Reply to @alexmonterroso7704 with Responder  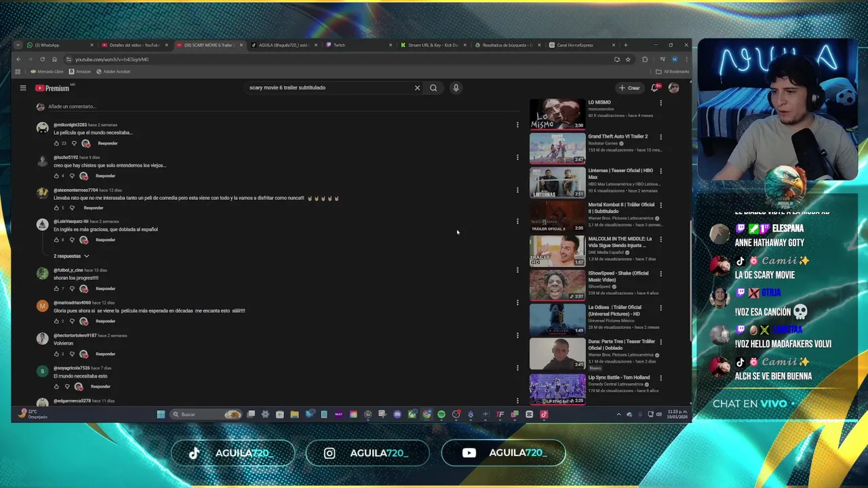pyautogui.click(x=93, y=208)
